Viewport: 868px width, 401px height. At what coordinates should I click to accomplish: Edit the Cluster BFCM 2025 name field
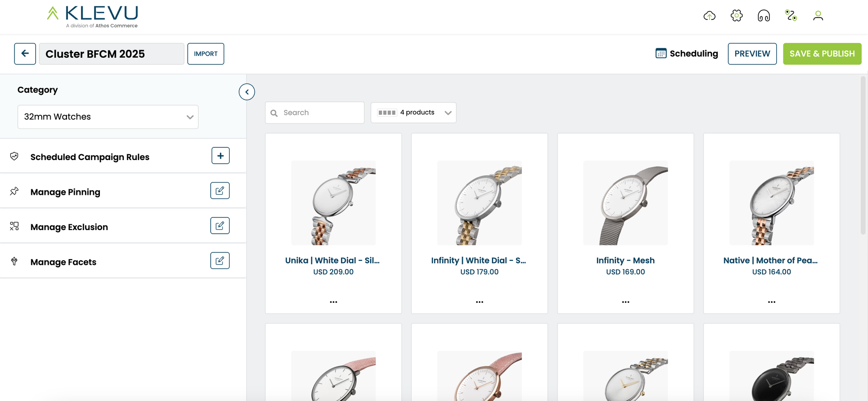pos(112,54)
